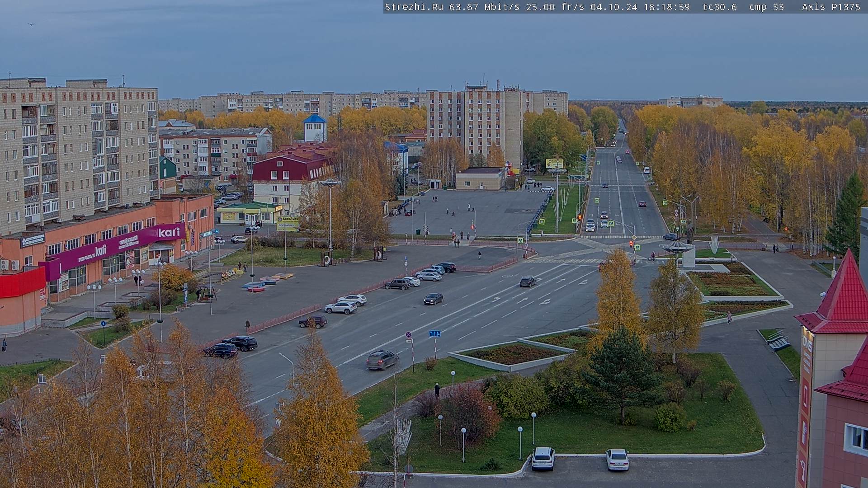Click the "Strezhi.Ru" overlay text
The width and height of the screenshot is (868, 488).
414,7
